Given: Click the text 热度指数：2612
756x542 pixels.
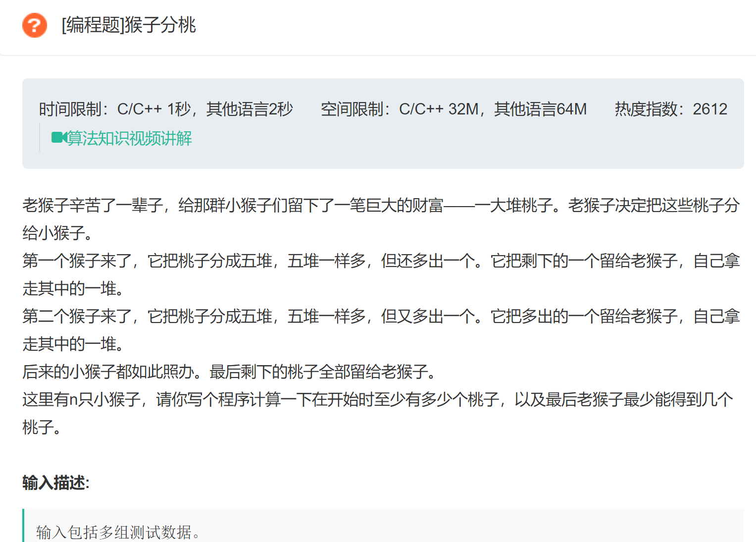Looking at the screenshot, I should (671, 109).
